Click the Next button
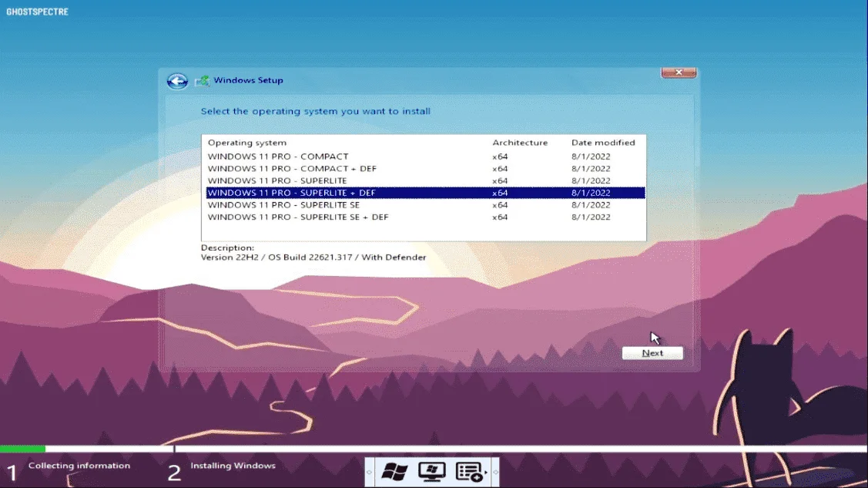Screen dimensions: 868x488 point(652,353)
